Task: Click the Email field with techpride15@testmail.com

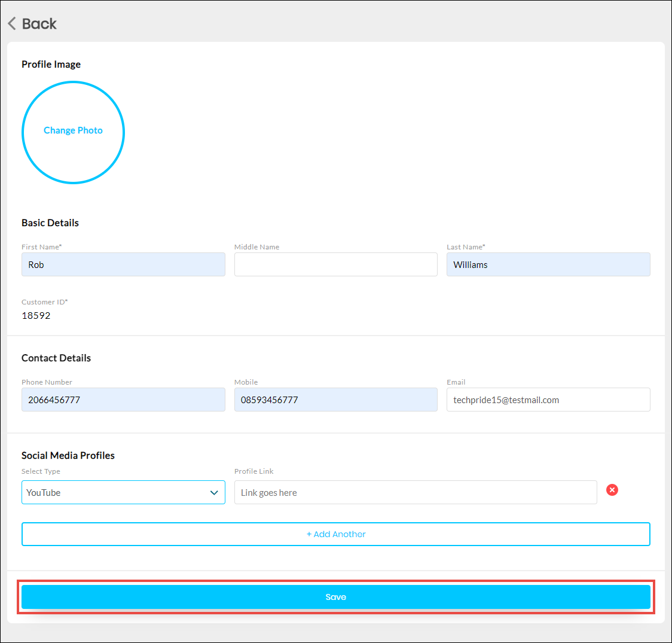Action: point(548,400)
